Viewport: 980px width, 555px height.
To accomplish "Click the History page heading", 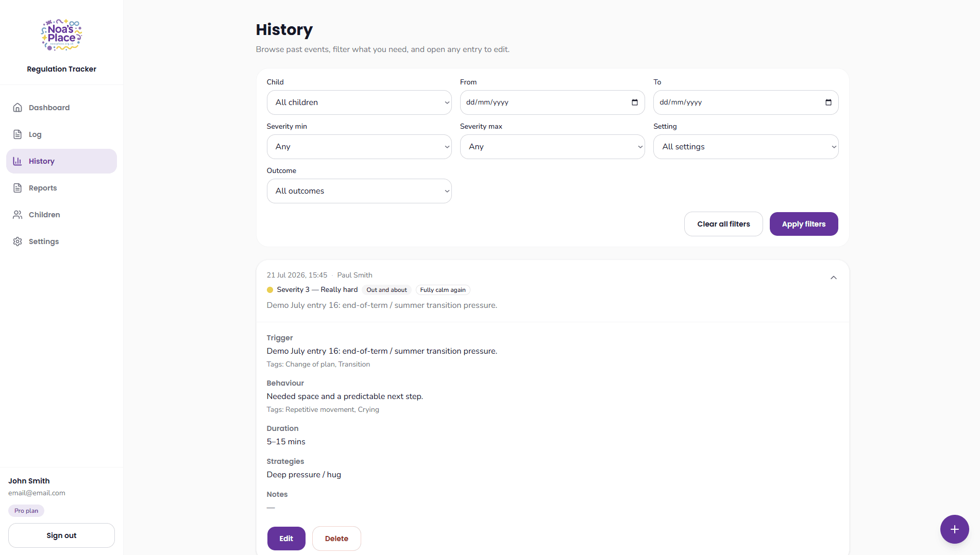I will [x=284, y=30].
